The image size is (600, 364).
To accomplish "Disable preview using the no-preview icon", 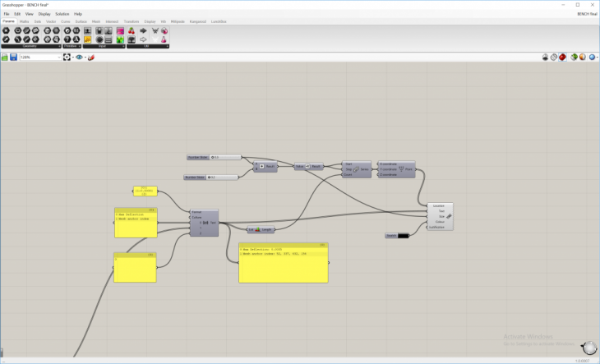I will pyautogui.click(x=546, y=58).
